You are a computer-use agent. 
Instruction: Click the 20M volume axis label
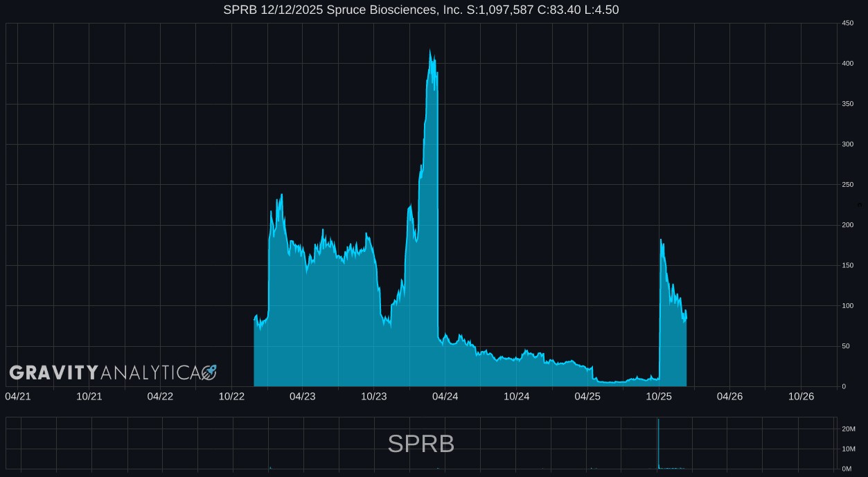847,429
